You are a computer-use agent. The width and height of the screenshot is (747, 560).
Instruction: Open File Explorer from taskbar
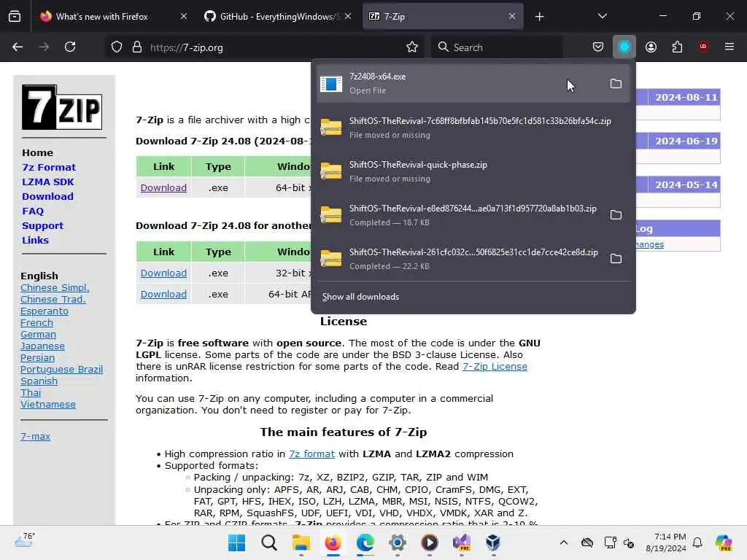[x=301, y=542]
